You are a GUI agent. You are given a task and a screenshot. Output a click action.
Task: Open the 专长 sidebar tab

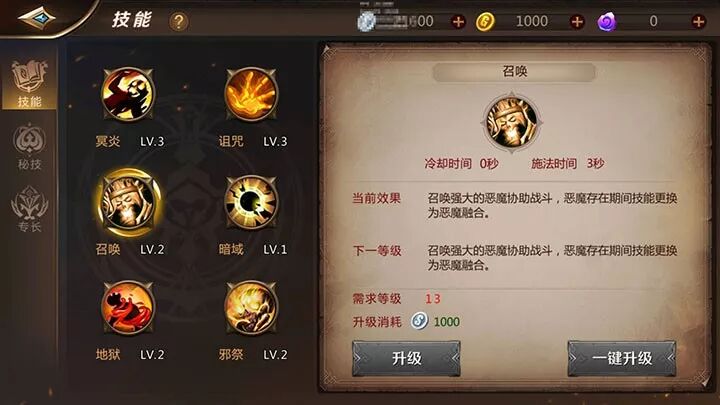(29, 209)
